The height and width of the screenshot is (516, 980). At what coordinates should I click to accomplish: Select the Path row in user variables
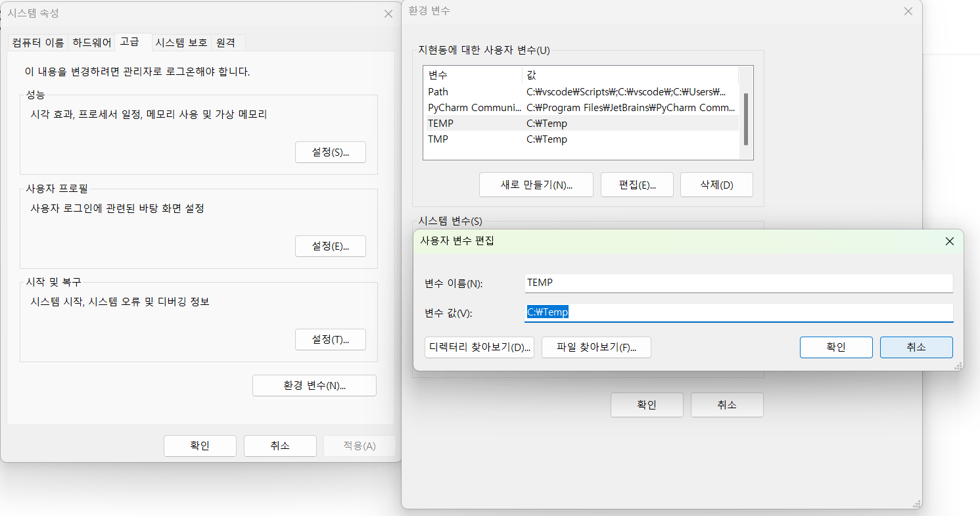tap(581, 92)
